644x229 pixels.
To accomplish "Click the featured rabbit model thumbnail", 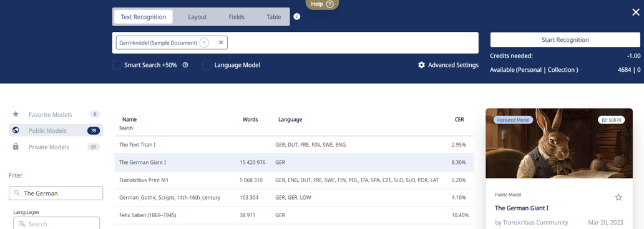I will tap(559, 144).
